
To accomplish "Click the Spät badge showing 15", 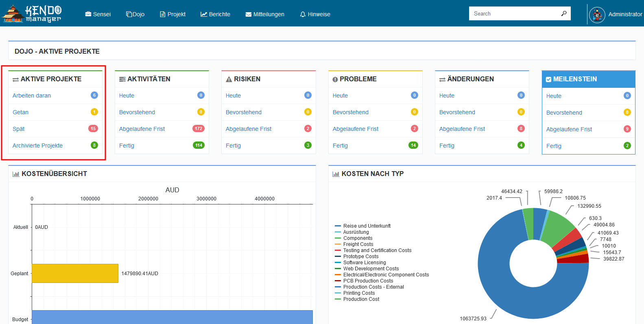I will pyautogui.click(x=93, y=128).
